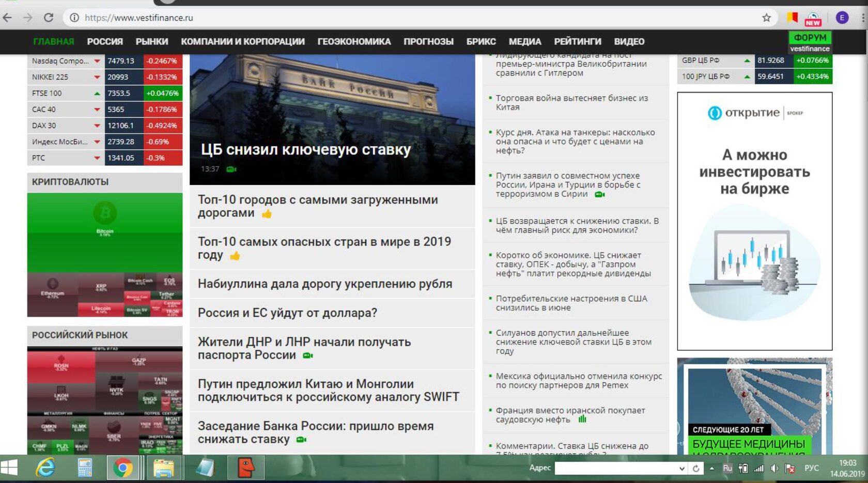Switch to Chrome in the taskbar
Viewport: 868px width, 483px height.
[x=123, y=468]
